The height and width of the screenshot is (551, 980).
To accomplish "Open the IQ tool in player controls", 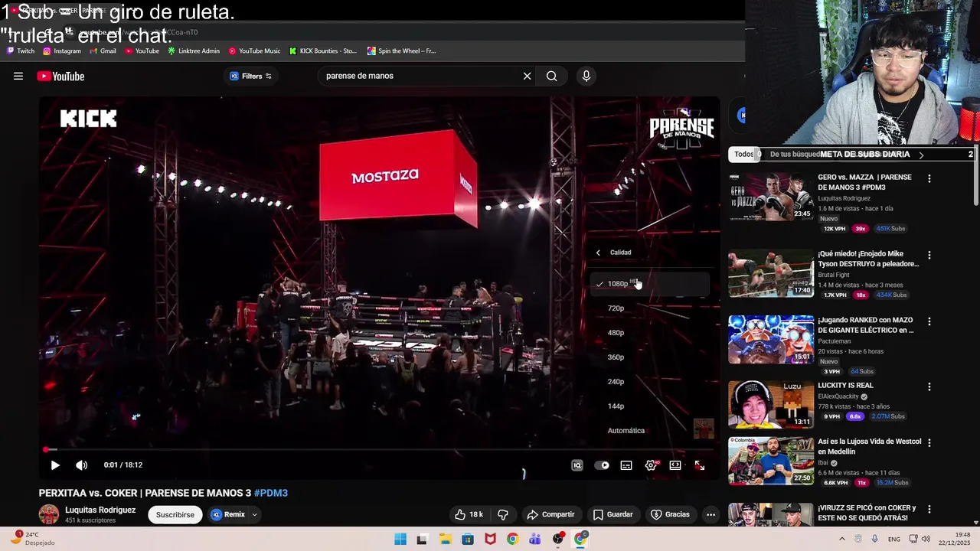I will (577, 465).
